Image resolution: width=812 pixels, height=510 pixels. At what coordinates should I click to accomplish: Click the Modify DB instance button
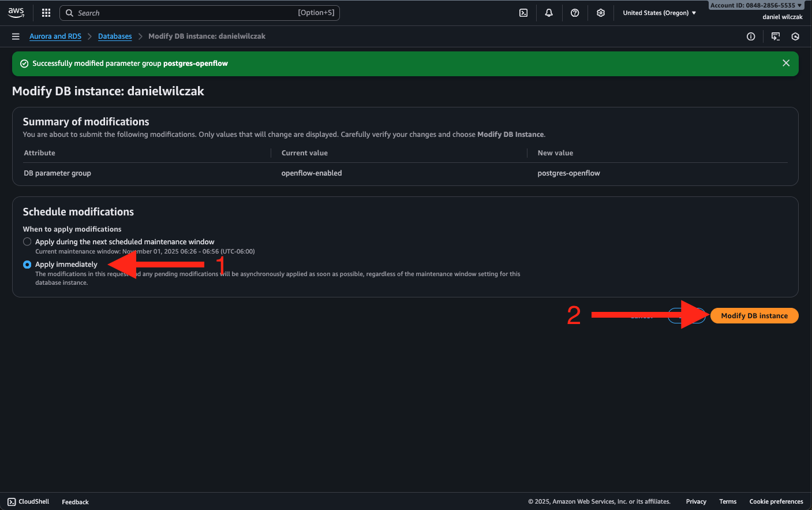point(754,316)
